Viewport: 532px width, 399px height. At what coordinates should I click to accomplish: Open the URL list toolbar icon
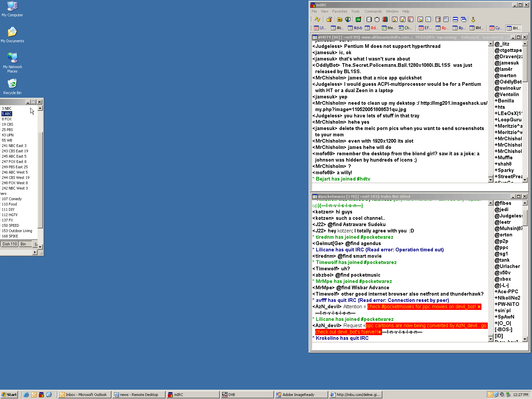(x=446, y=19)
